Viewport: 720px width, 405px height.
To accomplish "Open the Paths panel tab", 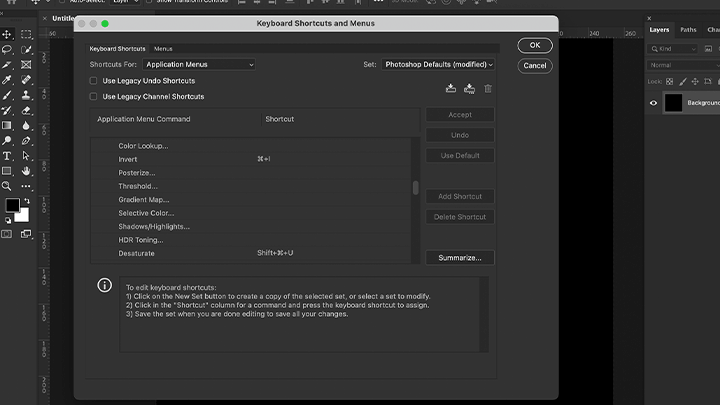I will 688,30.
